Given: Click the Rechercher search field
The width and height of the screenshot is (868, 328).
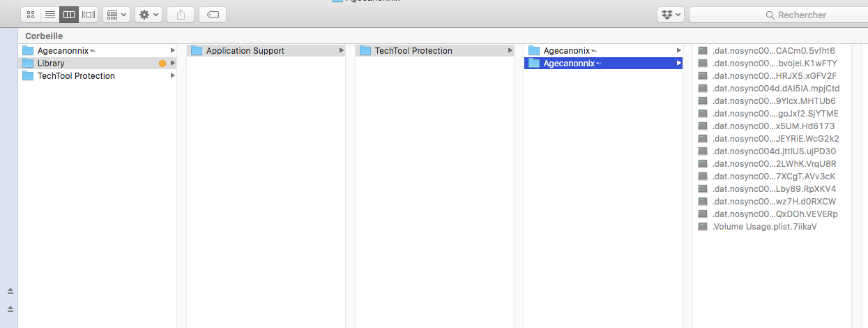Looking at the screenshot, I should (x=778, y=15).
